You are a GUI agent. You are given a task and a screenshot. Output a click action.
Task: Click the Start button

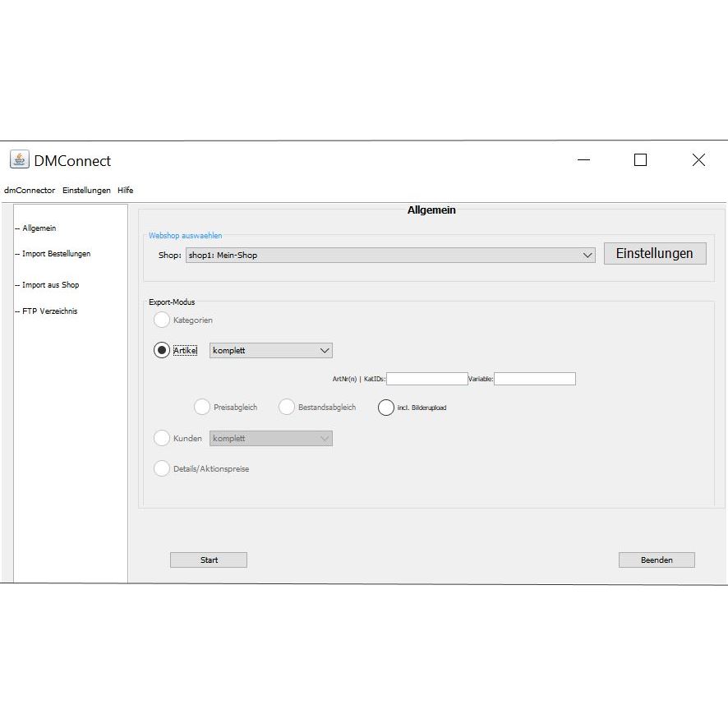209,560
